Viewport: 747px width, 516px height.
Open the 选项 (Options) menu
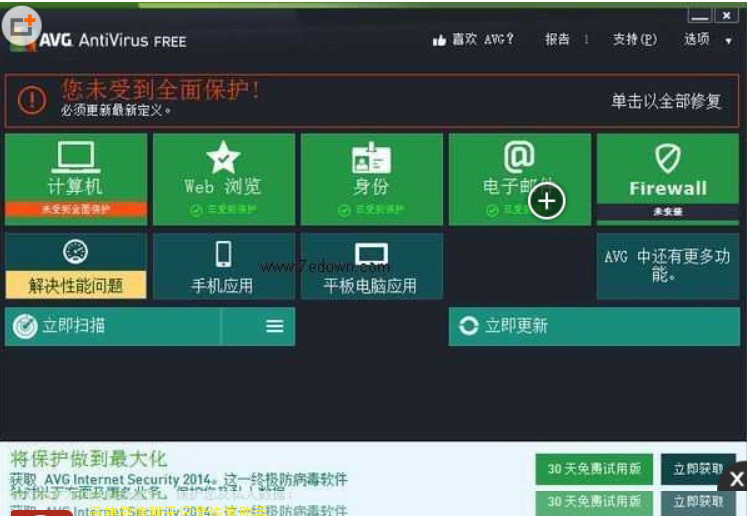point(697,40)
